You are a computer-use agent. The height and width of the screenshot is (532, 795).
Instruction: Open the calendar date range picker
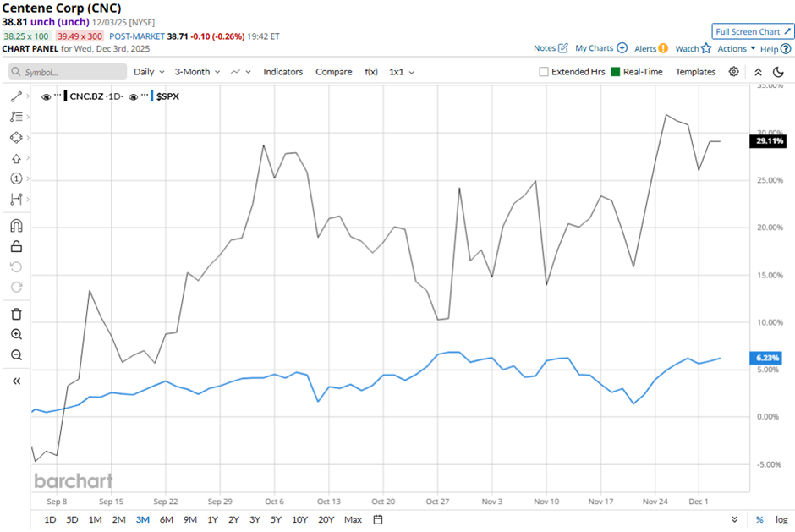(378, 520)
